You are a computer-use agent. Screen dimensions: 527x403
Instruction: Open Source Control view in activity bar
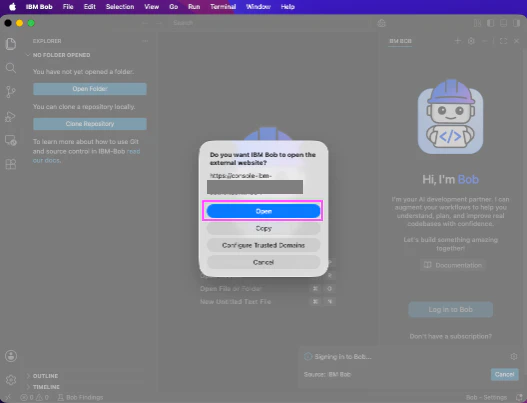tap(11, 92)
